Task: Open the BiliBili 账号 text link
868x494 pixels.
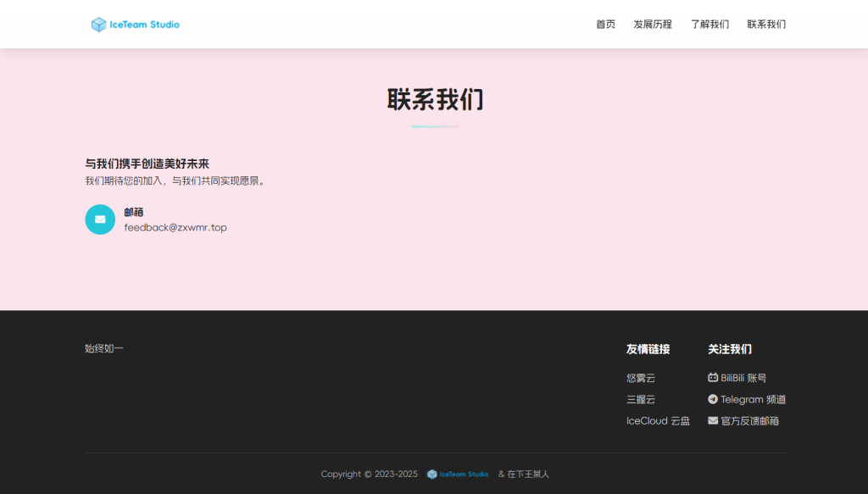Action: pos(743,378)
